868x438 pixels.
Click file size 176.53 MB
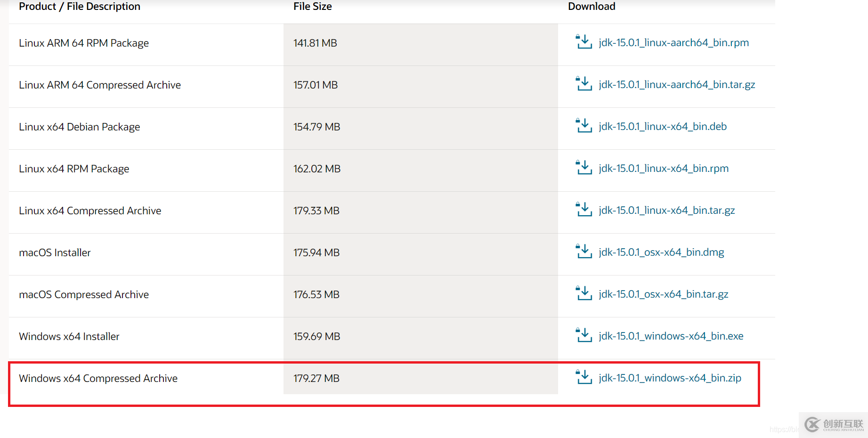coord(316,295)
